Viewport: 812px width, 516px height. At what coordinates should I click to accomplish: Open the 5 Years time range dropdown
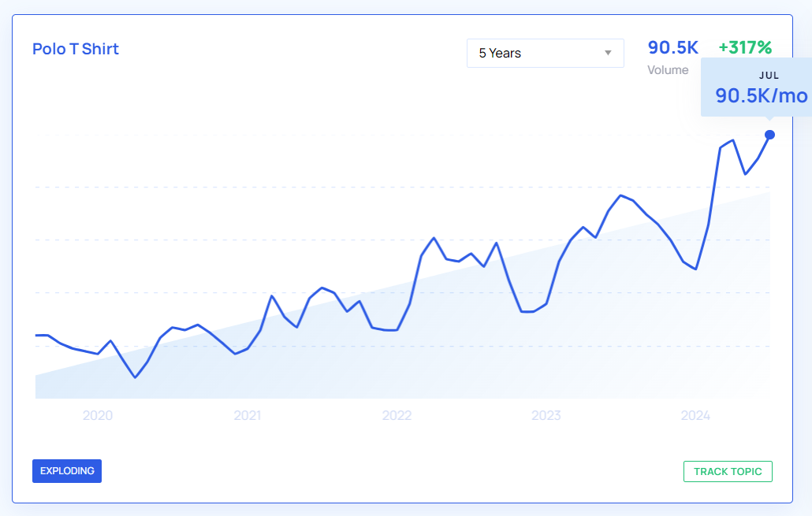click(545, 54)
